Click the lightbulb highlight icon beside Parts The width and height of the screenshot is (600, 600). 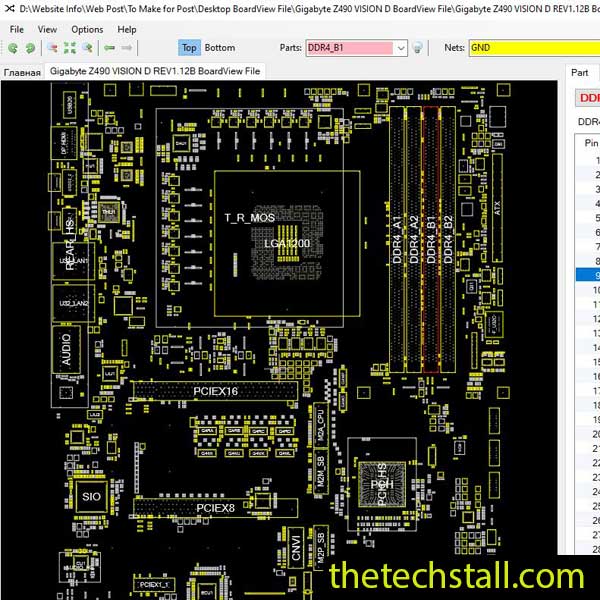point(417,48)
